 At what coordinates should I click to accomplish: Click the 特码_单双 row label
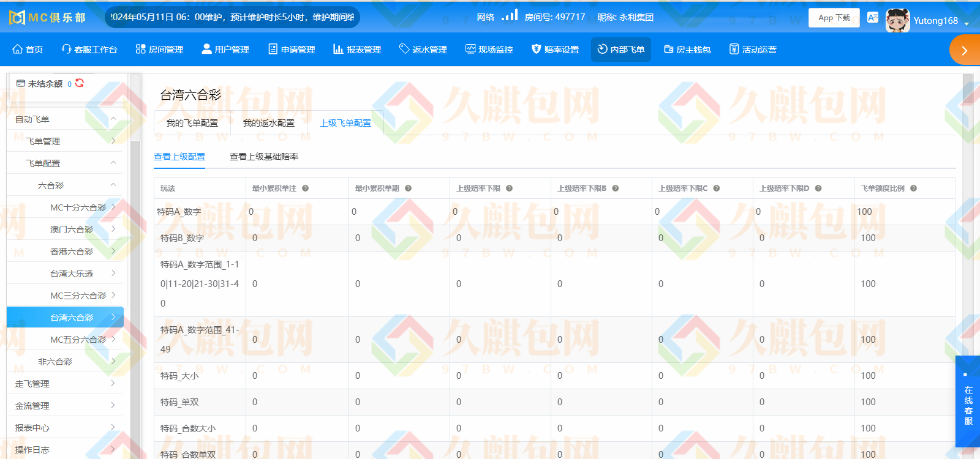(x=179, y=402)
